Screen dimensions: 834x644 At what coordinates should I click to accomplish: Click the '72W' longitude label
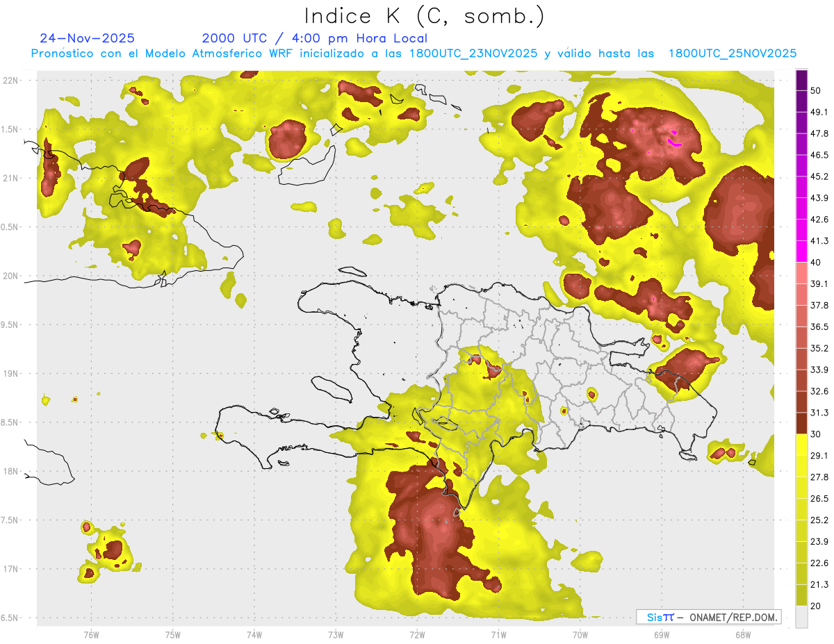[417, 635]
